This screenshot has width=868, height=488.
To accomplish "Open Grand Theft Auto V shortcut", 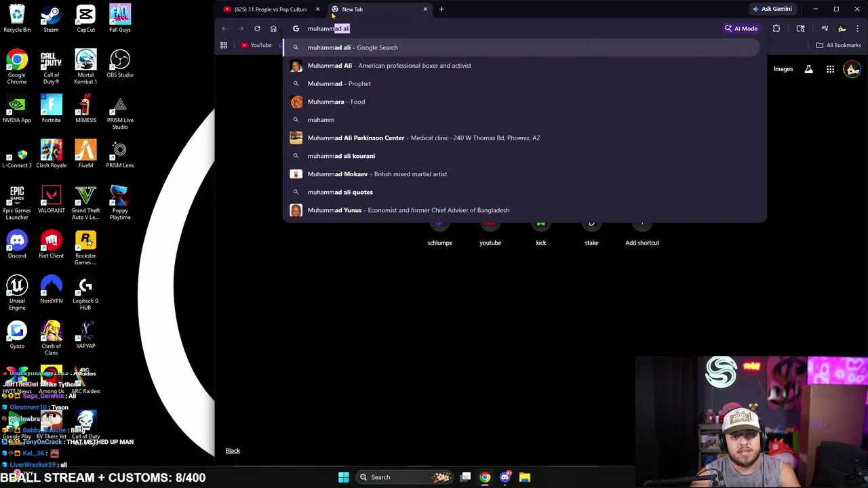I will (x=85, y=202).
